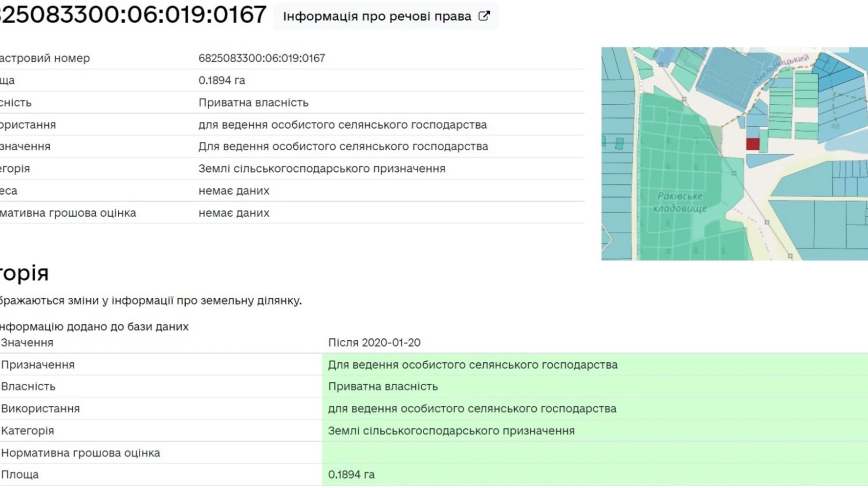The width and height of the screenshot is (868, 488).
Task: Click the external link icon beside речові права
Action: point(484,16)
